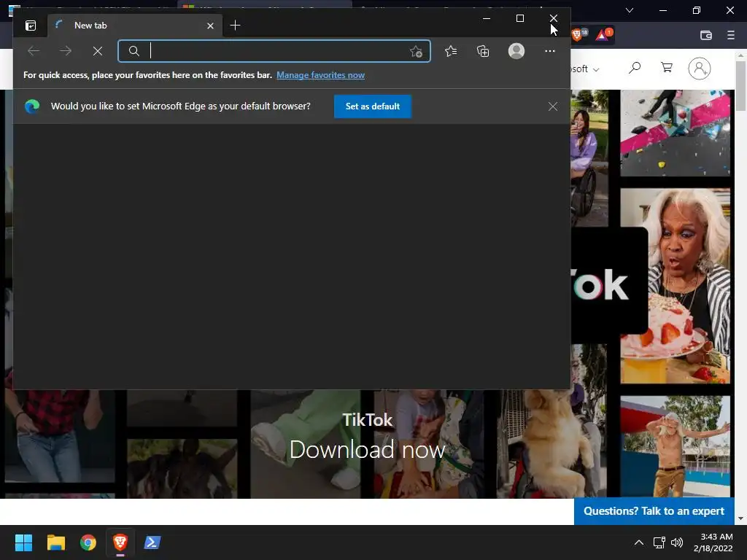Viewport: 747px width, 560px height.
Task: Expand the All Microsoft dropdown
Action: tap(585, 69)
